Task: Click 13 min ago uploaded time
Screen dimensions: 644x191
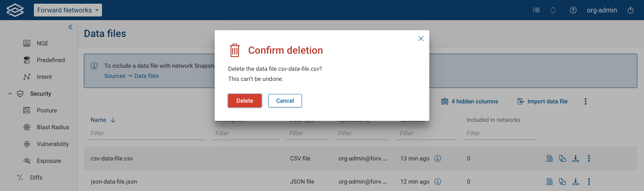Action: click(x=415, y=158)
